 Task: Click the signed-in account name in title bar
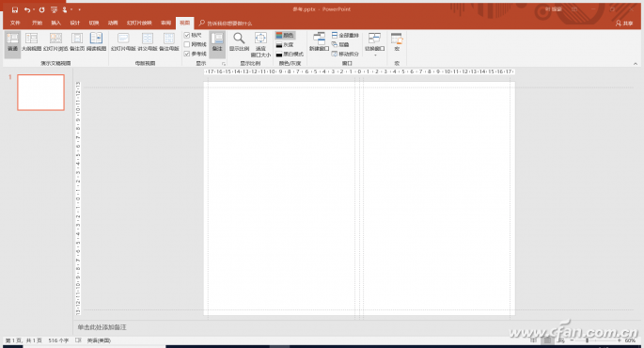(x=553, y=9)
